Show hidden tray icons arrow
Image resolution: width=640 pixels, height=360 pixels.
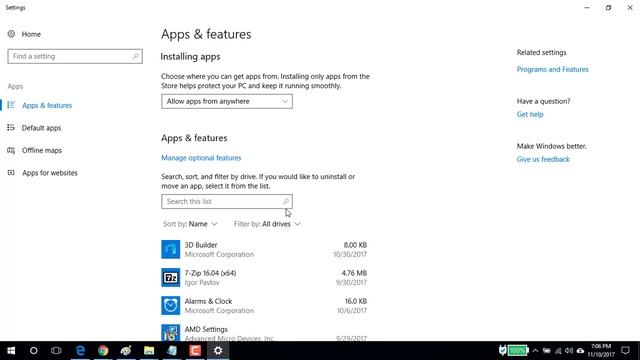coord(535,351)
